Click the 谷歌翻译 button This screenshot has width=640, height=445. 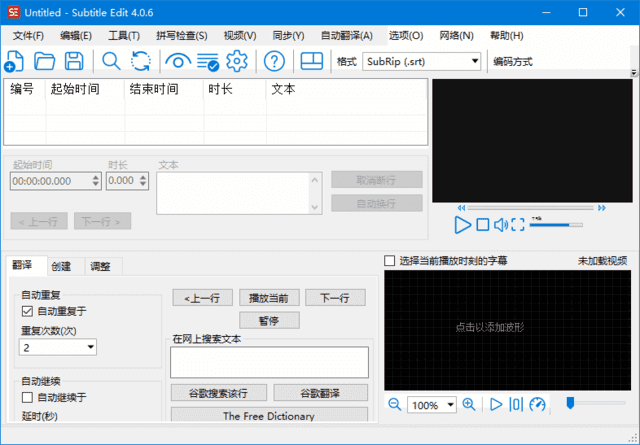point(320,393)
